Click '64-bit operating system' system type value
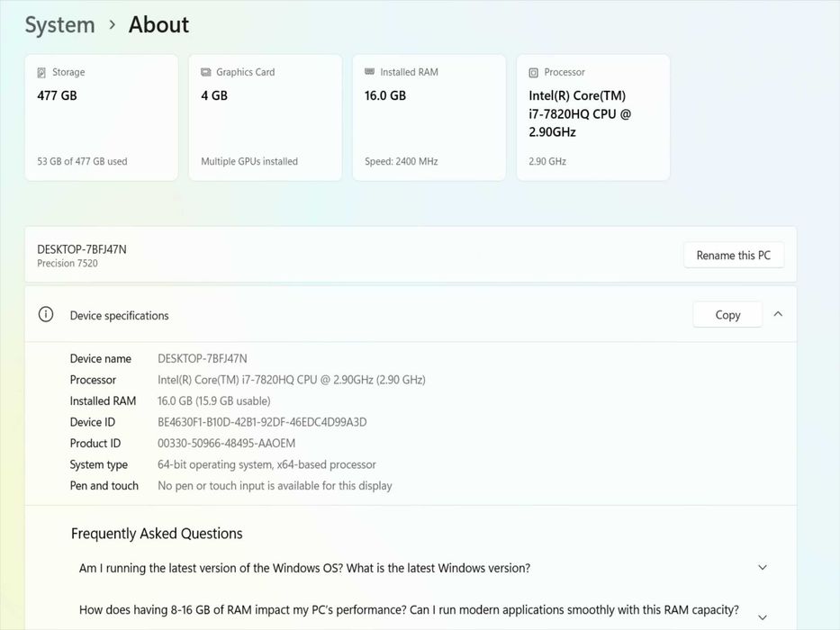The image size is (840, 630). 266,464
